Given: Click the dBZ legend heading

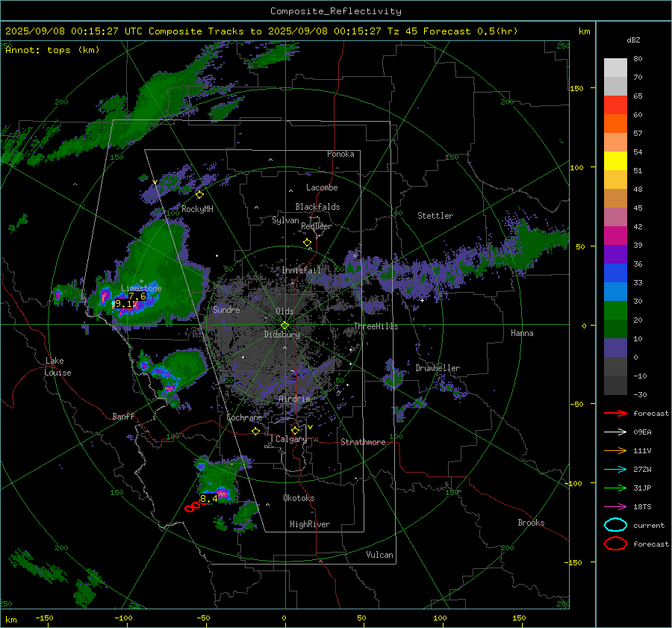Looking at the screenshot, I should 633,40.
